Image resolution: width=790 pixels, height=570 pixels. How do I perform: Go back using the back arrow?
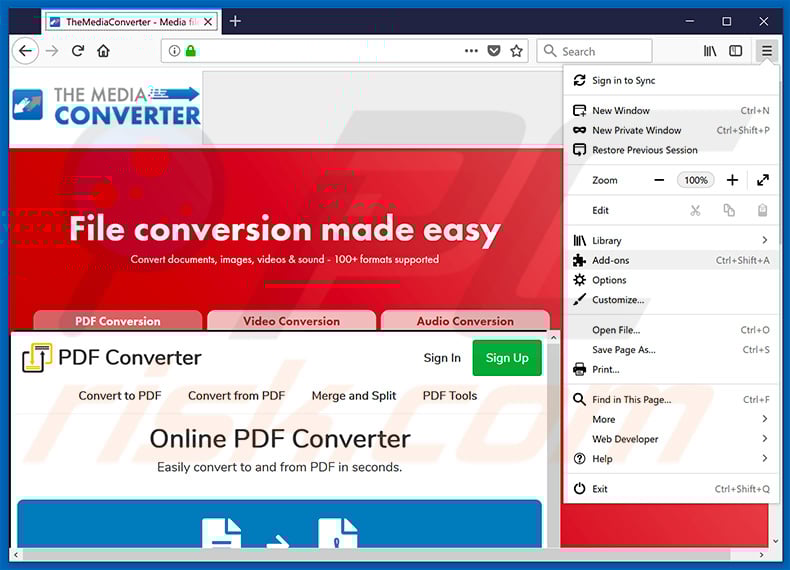(x=25, y=51)
